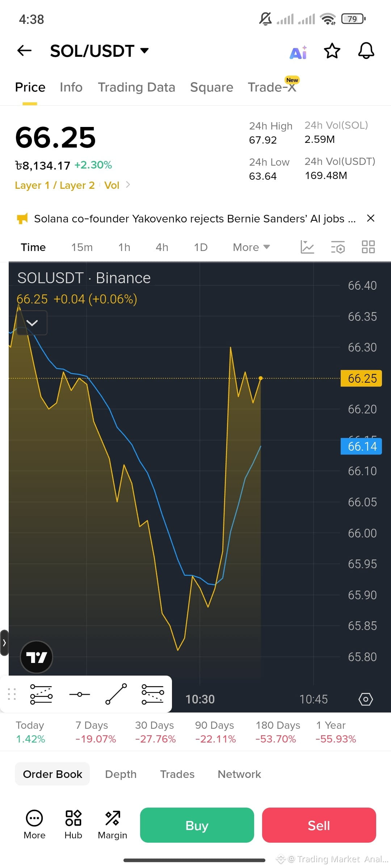
Task: Click the 24h Vol(SOL) 2.59M
Action: click(320, 139)
